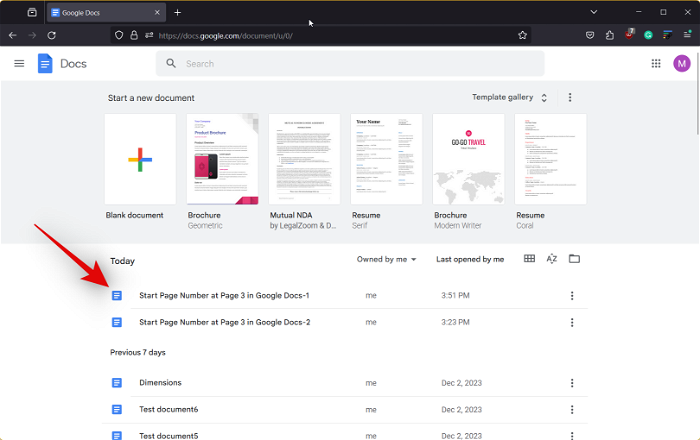Screen dimensions: 700x440
Task: Click the Firefox View icon in tab bar
Action: pyautogui.click(x=32, y=12)
